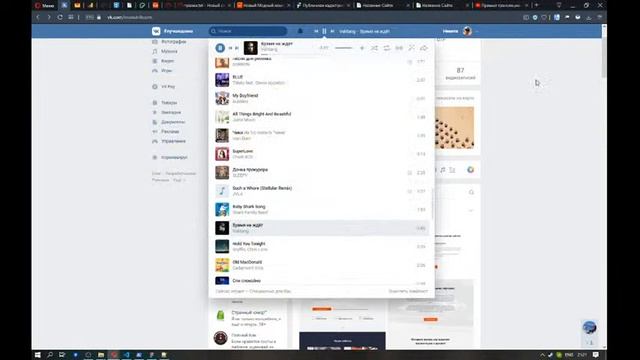Click previous track icon in VK header

click(x=316, y=31)
